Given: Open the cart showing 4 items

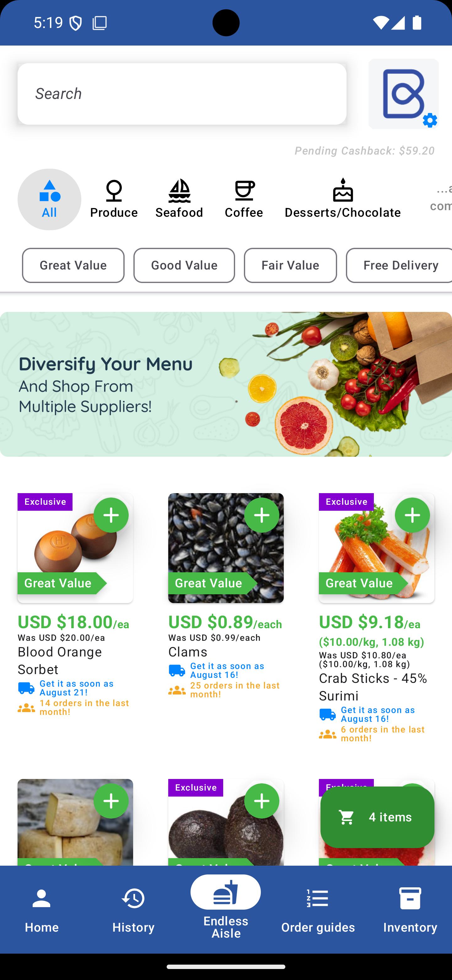Looking at the screenshot, I should click(x=377, y=817).
